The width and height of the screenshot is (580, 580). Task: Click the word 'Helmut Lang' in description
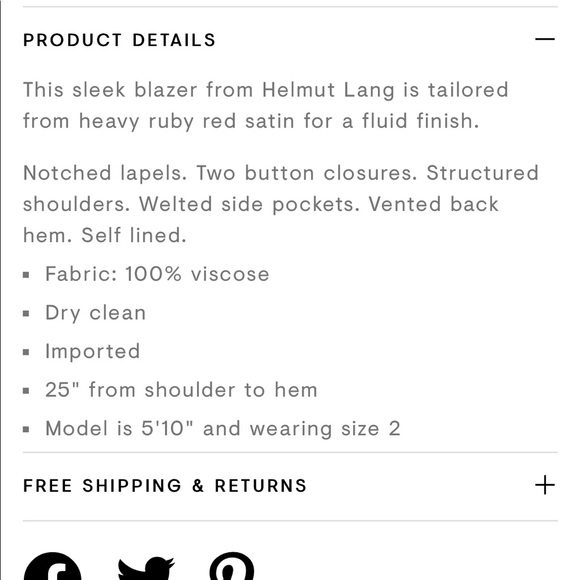point(328,90)
